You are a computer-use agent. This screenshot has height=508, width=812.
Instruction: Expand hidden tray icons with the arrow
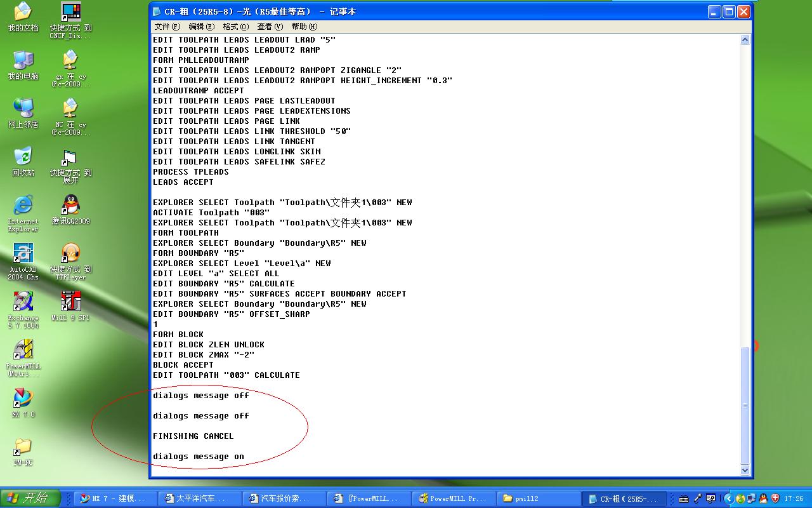pyautogui.click(x=729, y=498)
